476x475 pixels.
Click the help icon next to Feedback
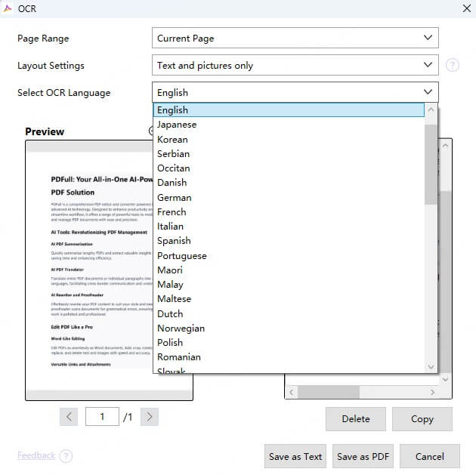[x=66, y=456]
